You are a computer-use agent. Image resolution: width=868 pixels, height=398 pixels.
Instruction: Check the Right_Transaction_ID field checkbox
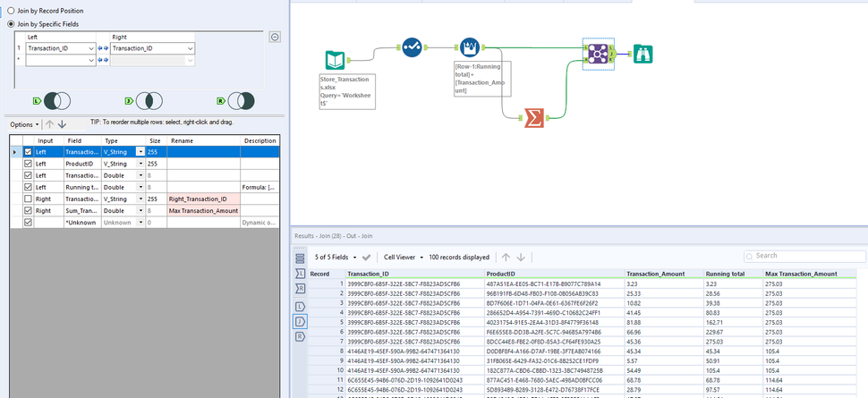(29, 199)
